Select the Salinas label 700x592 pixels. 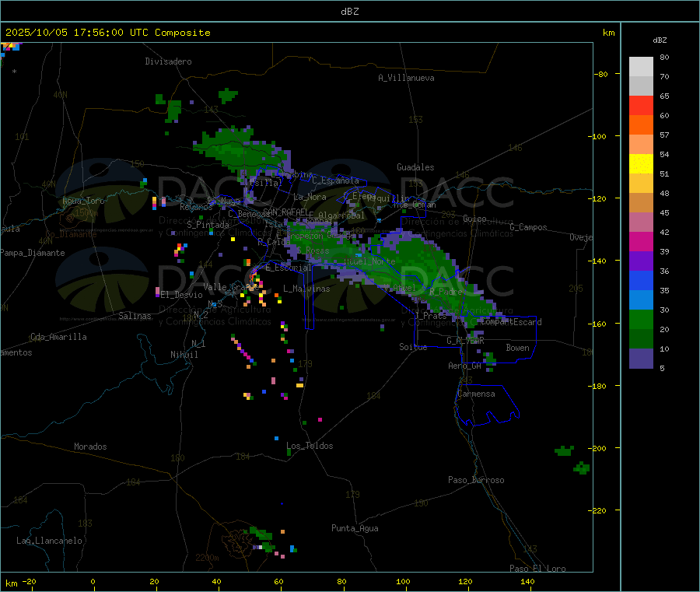135,316
